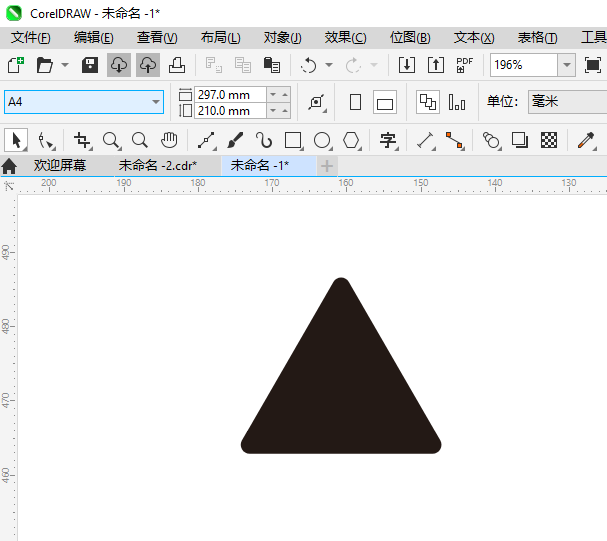
Task: Set page orientation to Landscape
Action: click(x=385, y=102)
